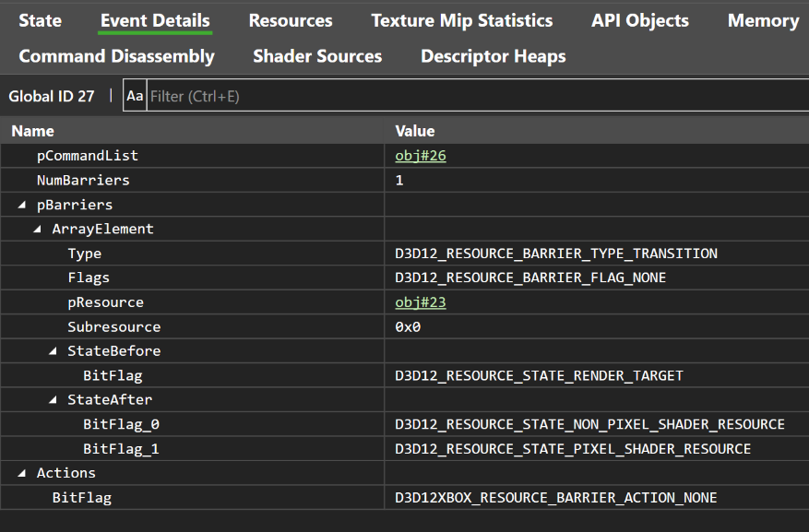Click the D3D12_RESOURCE_BARRIER_TYPE_TRANSITION value
The width and height of the screenshot is (809, 532).
(556, 254)
